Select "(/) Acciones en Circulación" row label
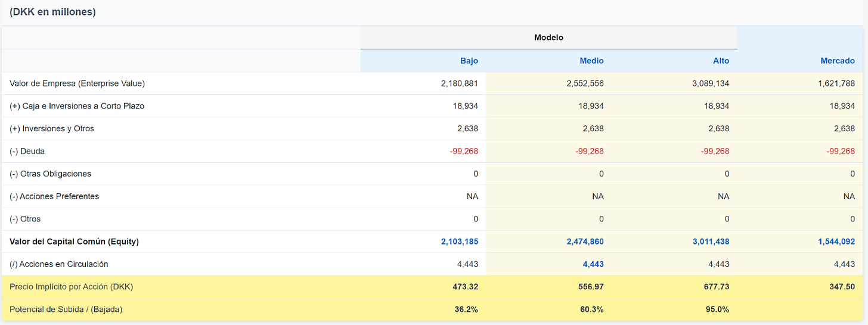868x325 pixels. click(59, 264)
